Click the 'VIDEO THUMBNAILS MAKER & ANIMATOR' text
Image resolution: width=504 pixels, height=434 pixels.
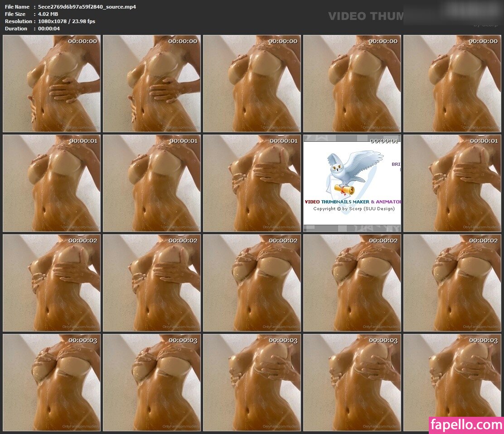[x=353, y=202]
